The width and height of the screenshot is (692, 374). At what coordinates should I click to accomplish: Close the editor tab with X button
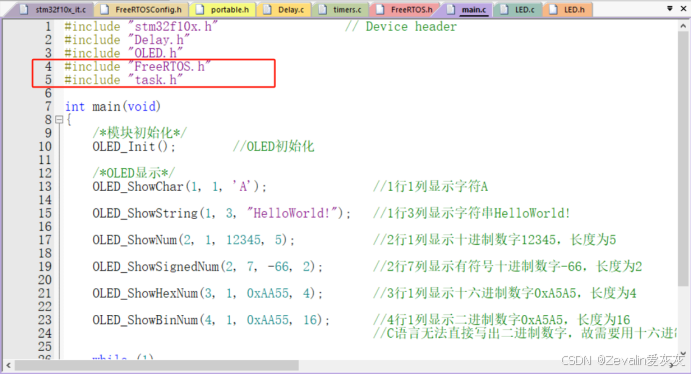pyautogui.click(x=683, y=8)
